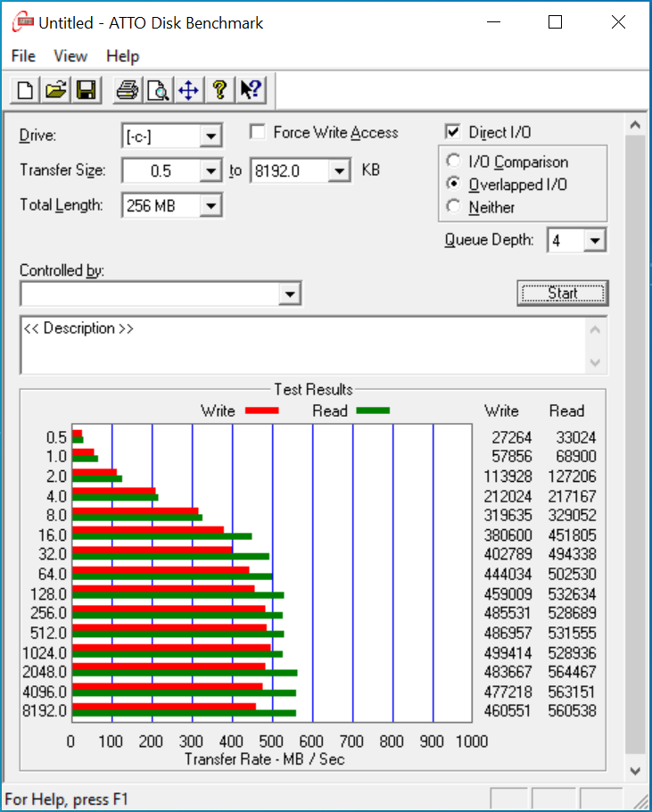Uncheck the Direct I/O checkbox
The height and width of the screenshot is (812, 652).
(x=452, y=131)
